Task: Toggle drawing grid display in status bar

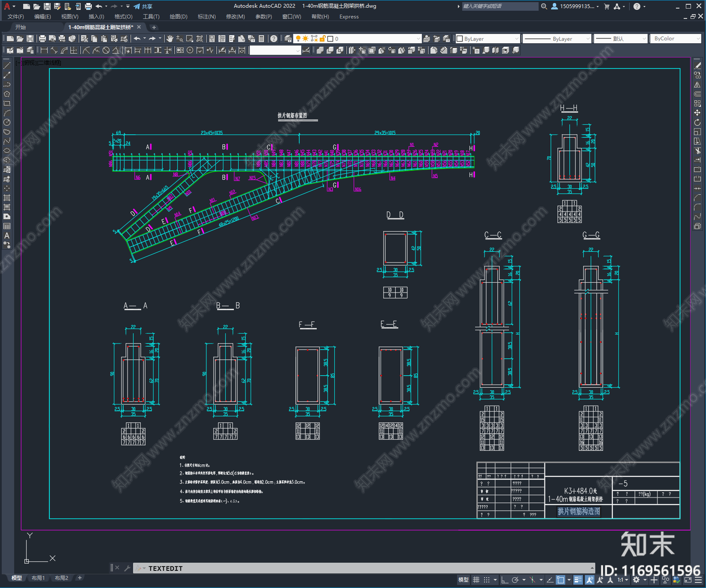Action: pos(476,580)
